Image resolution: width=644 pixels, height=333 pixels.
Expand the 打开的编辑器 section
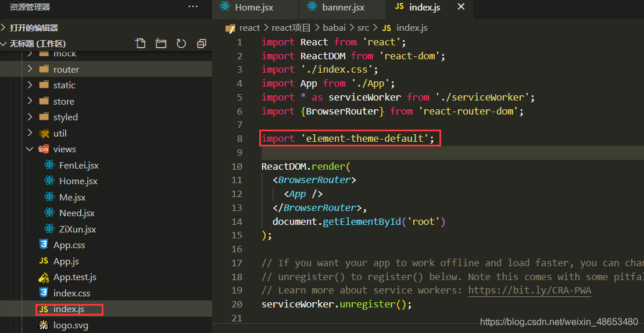point(34,28)
